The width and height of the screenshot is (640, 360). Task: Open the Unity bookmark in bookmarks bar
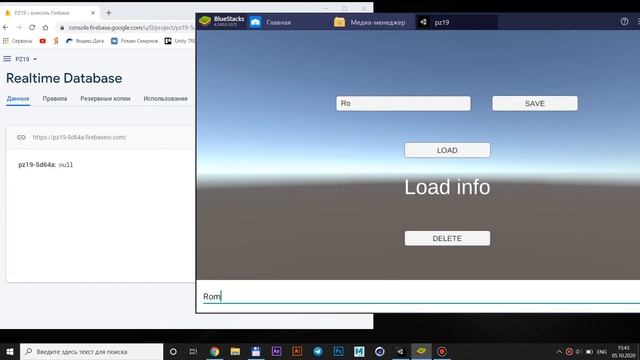point(180,41)
